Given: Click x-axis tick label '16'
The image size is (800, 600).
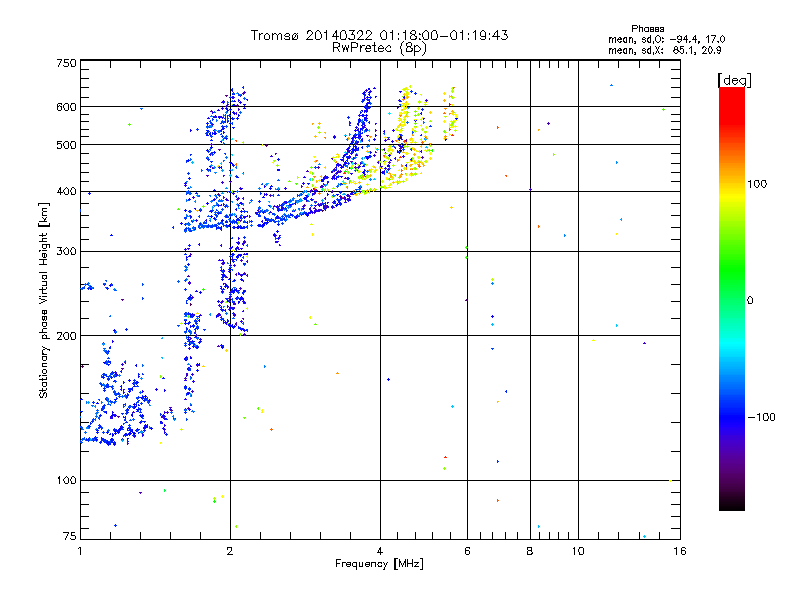Looking at the screenshot, I should (680, 551).
